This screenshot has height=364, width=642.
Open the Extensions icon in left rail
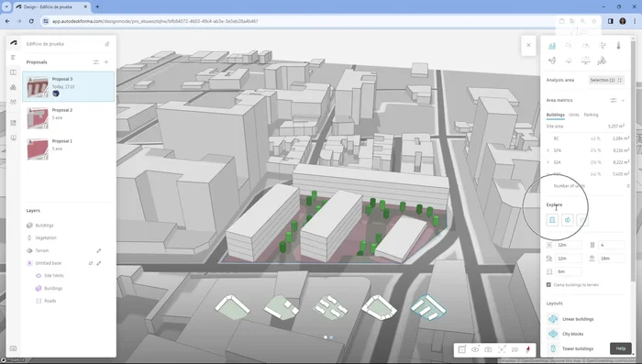(13, 123)
